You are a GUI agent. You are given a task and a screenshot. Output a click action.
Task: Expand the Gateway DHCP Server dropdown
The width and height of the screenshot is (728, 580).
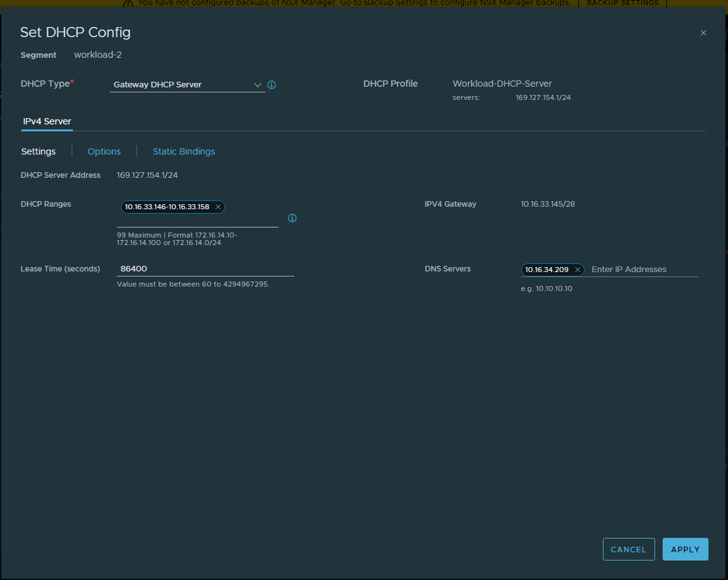click(x=187, y=84)
